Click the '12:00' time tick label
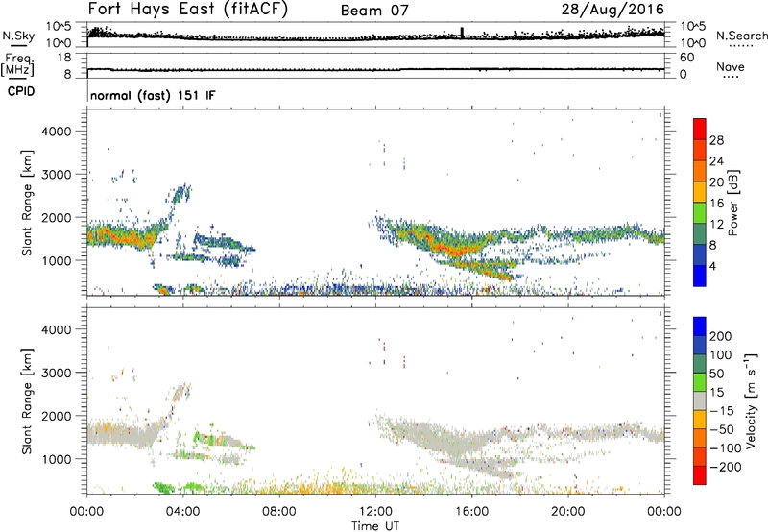This screenshot has height=532, width=768. point(375,512)
